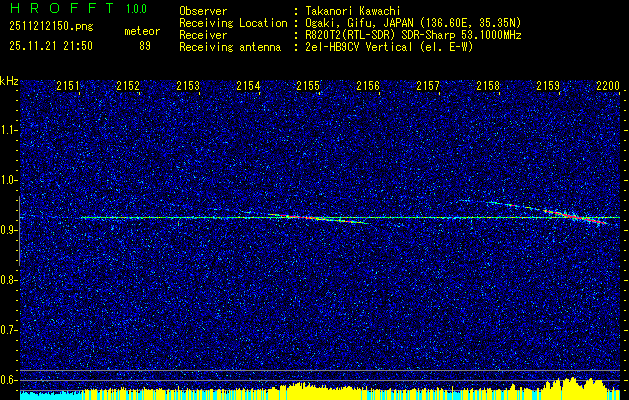The image size is (629, 400).
Task: Click the observer name Takanori Kawachi
Action: [353, 11]
